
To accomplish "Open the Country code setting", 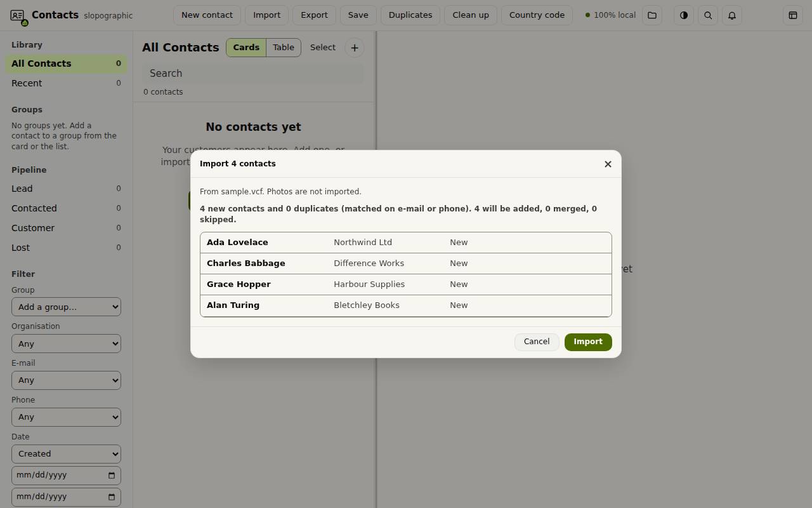I will click(537, 15).
